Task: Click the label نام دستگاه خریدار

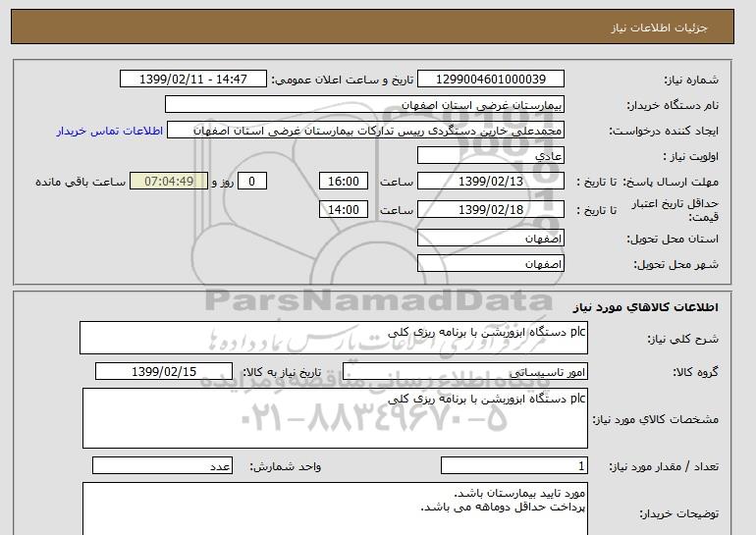Action: (x=673, y=105)
